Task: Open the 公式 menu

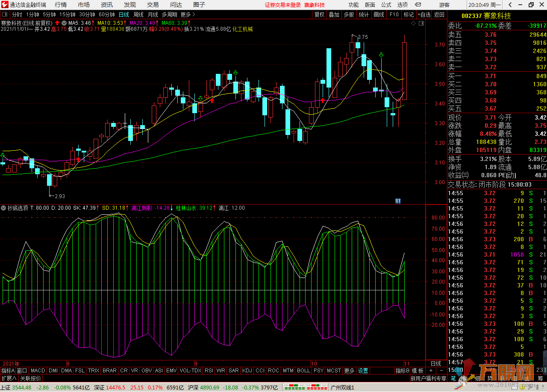Action: click(386, 5)
